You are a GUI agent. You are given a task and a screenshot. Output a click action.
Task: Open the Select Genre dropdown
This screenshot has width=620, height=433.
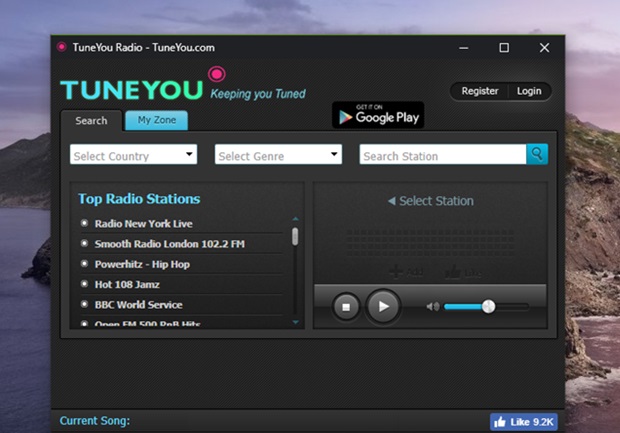pyautogui.click(x=278, y=154)
